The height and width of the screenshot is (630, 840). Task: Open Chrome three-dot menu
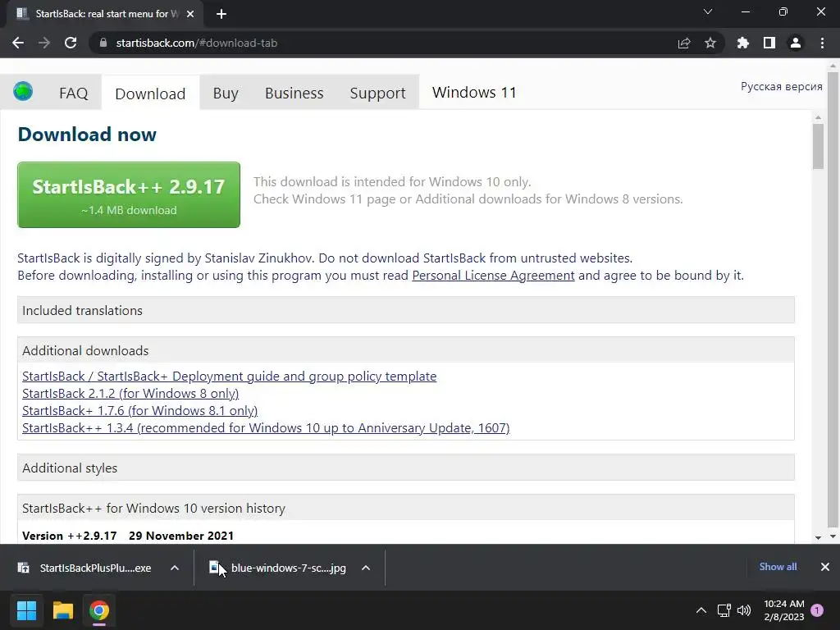click(x=822, y=43)
